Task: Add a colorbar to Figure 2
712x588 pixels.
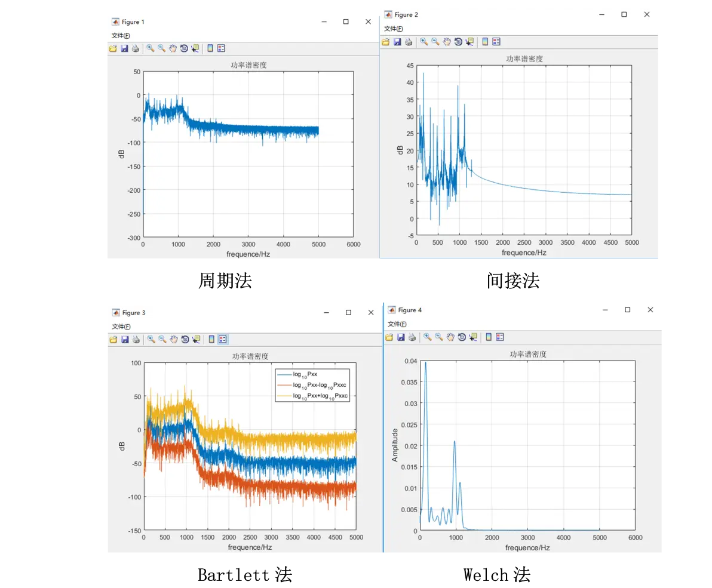Action: pyautogui.click(x=485, y=42)
